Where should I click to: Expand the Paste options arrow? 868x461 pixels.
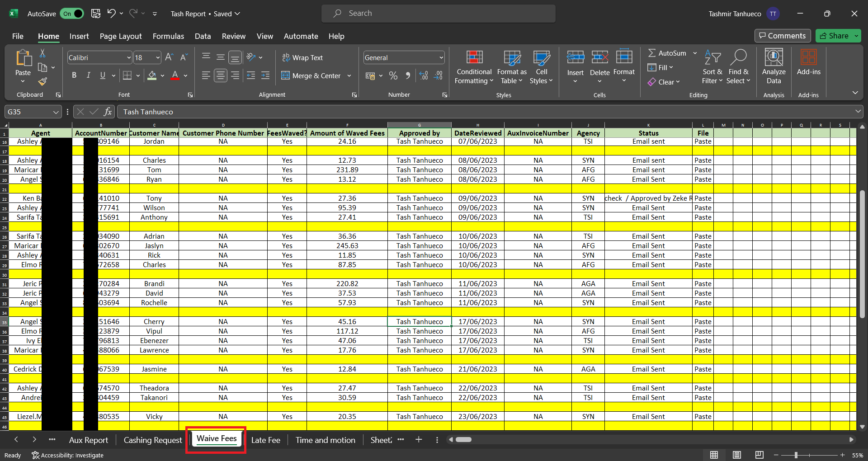(23, 81)
